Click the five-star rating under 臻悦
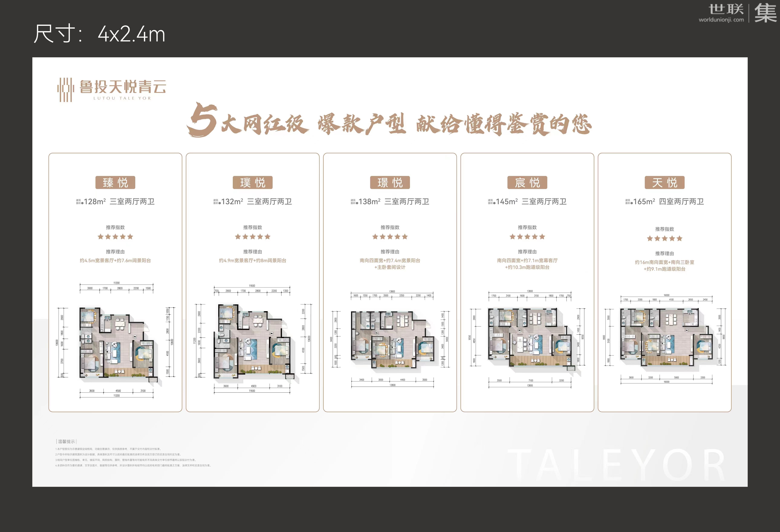Screen dimensions: 780x532 pos(115,237)
